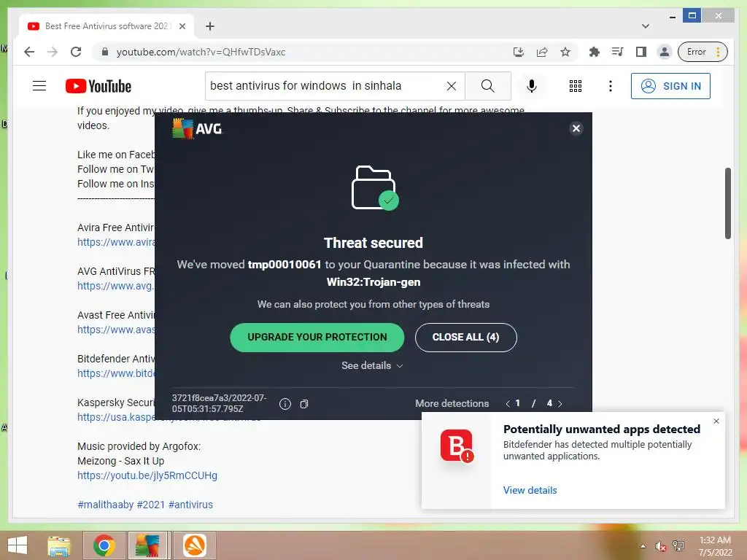
Task: Click the Bitdefender red B icon
Action: [x=457, y=446]
